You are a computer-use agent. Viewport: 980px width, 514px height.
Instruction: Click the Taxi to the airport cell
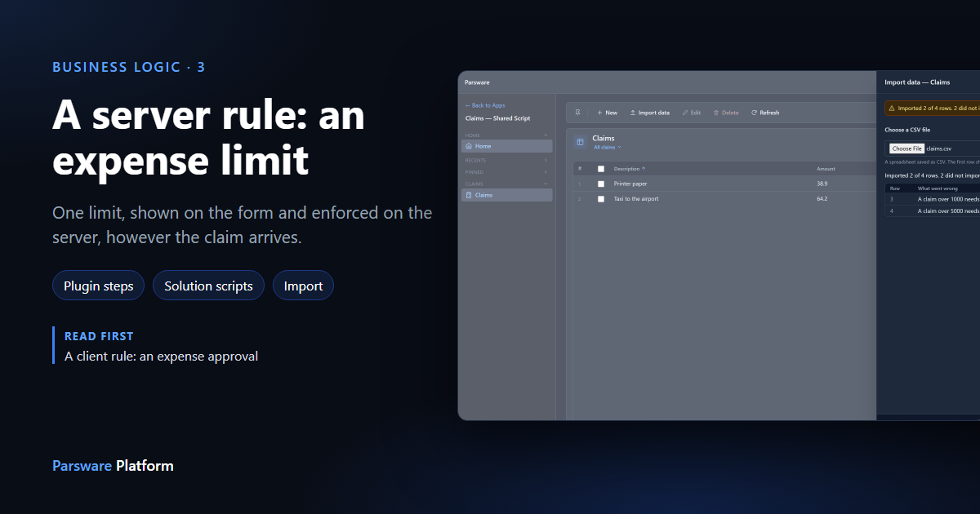pos(636,199)
